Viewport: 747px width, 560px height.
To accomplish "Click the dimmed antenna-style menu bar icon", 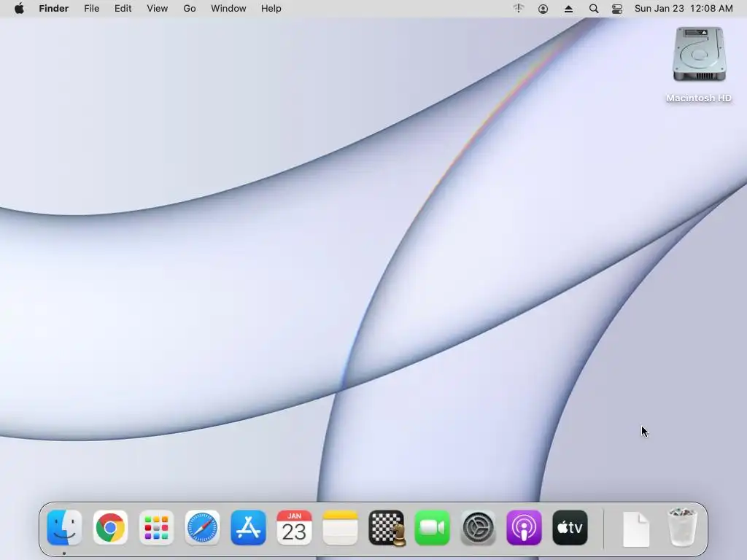I will tap(519, 8).
